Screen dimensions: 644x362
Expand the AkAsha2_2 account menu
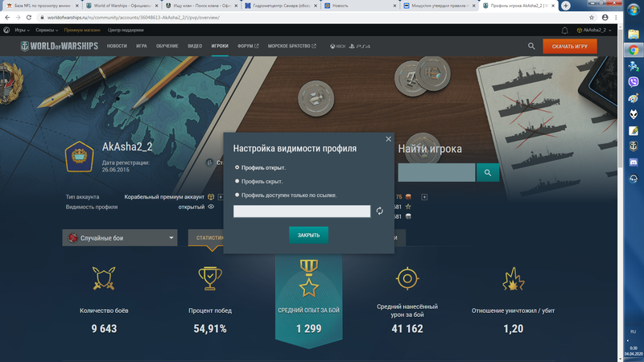594,31
